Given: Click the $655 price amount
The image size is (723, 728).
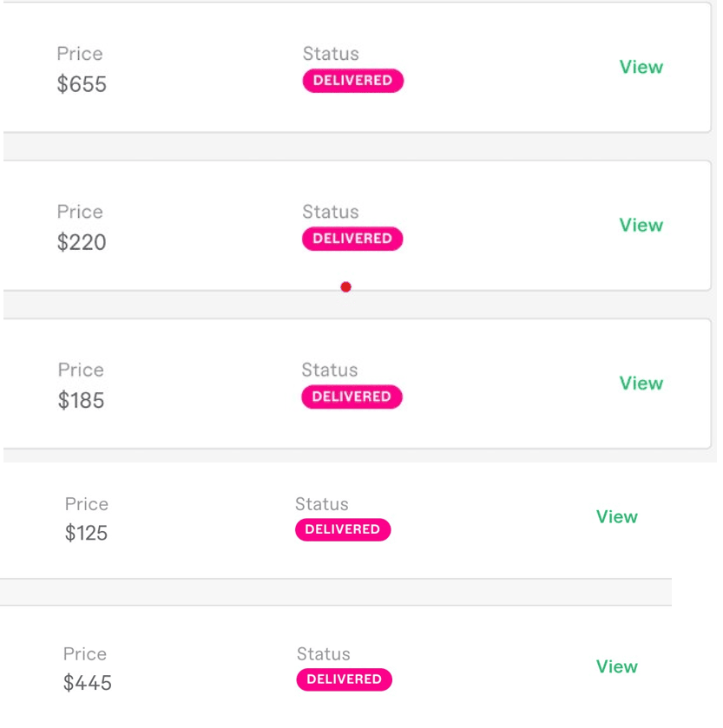Looking at the screenshot, I should pos(82,85).
